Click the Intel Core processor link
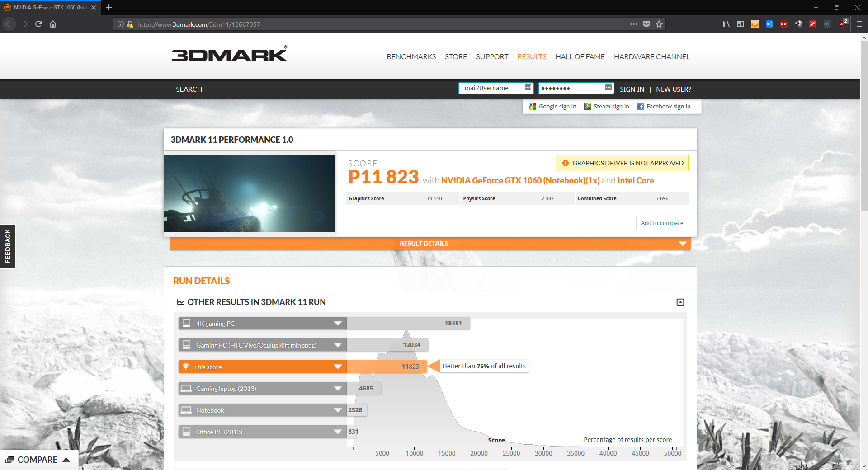The image size is (868, 470). tap(636, 181)
